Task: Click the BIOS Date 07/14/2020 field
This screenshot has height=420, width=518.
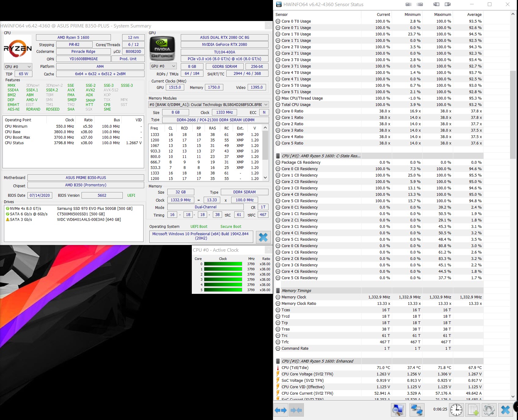Action: click(x=40, y=195)
